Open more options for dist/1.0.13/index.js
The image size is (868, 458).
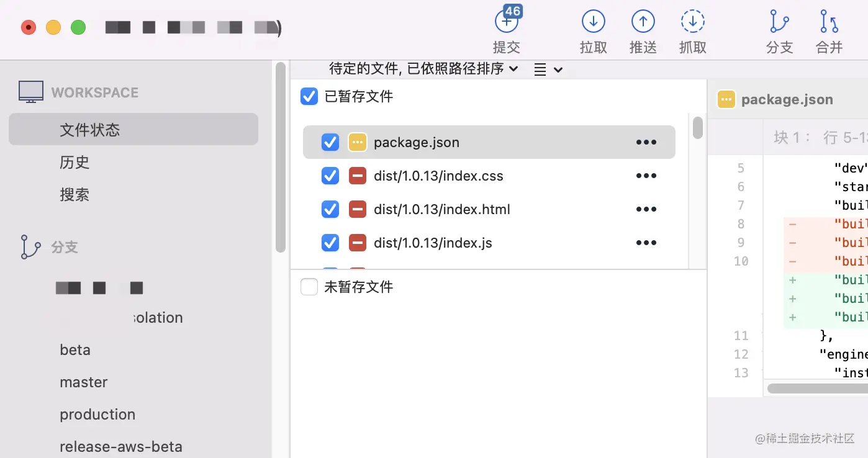pos(646,243)
